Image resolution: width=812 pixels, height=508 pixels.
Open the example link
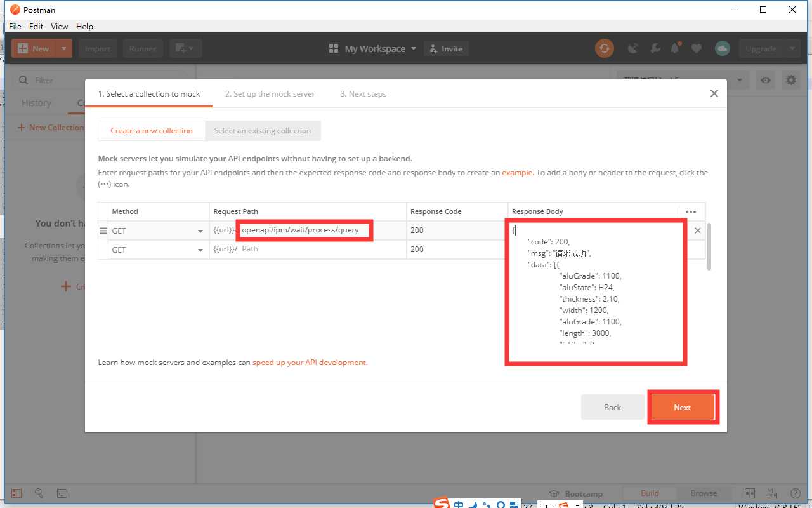pos(517,173)
